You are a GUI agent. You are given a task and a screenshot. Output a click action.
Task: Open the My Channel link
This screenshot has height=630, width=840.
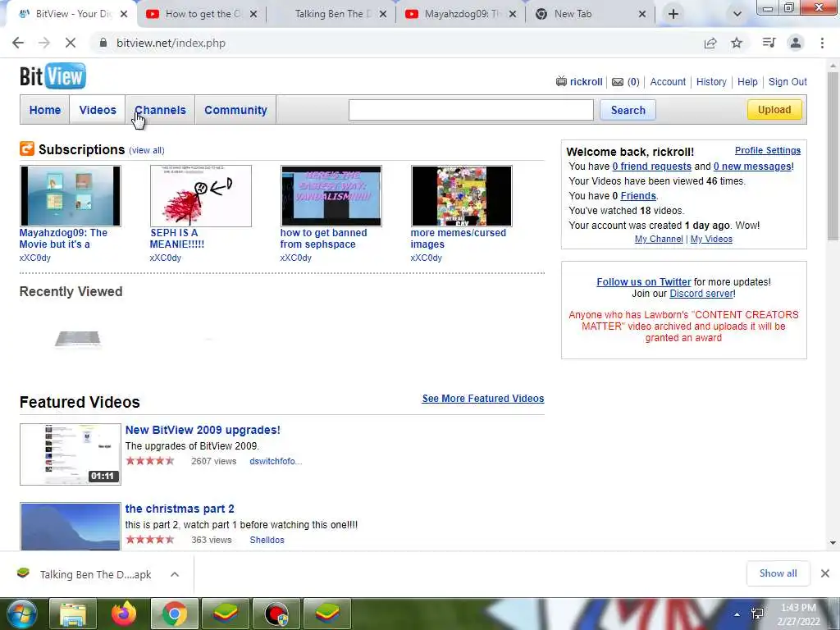659,239
